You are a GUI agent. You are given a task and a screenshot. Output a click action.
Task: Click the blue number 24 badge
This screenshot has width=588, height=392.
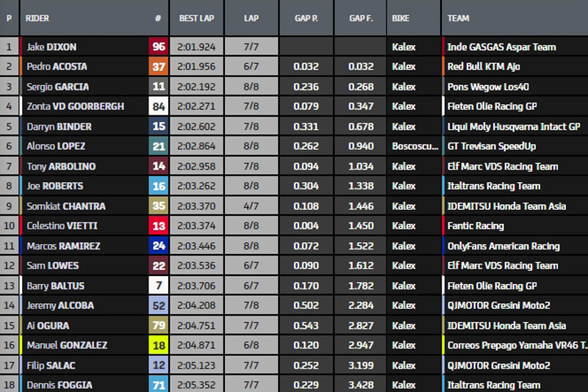coord(159,246)
